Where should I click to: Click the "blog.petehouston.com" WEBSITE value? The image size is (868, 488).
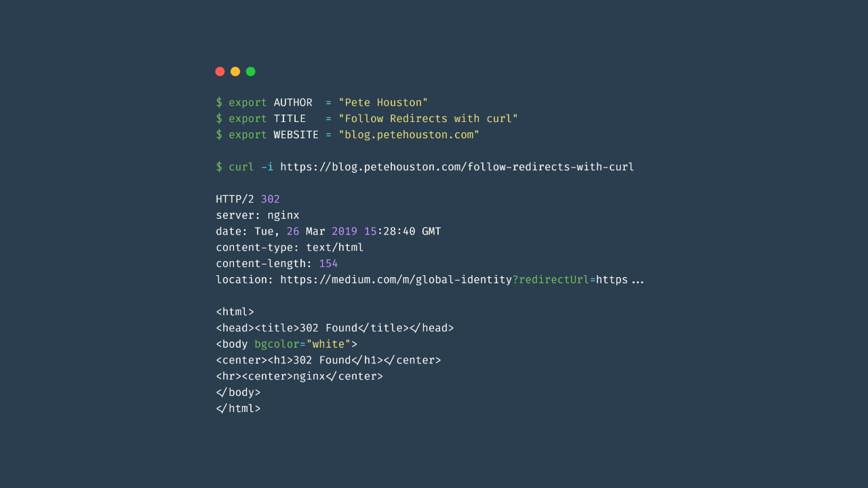coord(409,135)
